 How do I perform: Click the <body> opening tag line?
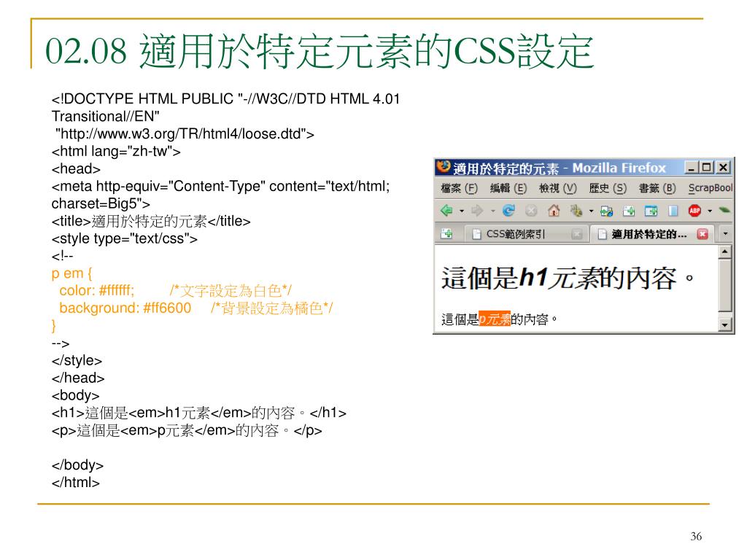75,395
